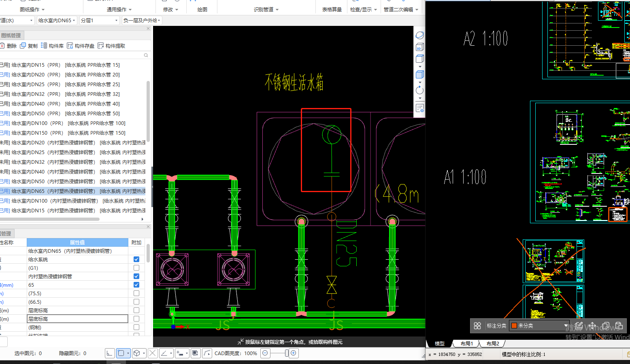Click the orbit view icon in the view toolbar

(x=420, y=36)
